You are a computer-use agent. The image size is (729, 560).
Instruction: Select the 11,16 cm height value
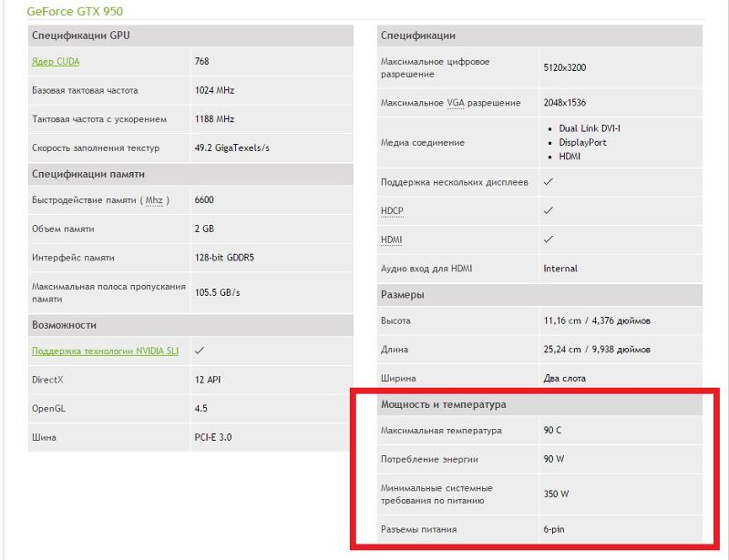(597, 321)
